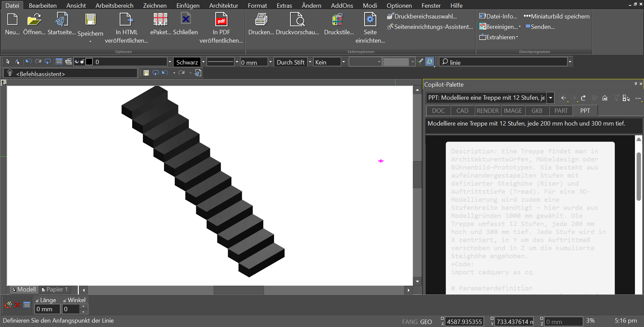Viewport: 644px width, 327px height.
Task: Click the black layer color swatch
Action: [89, 62]
